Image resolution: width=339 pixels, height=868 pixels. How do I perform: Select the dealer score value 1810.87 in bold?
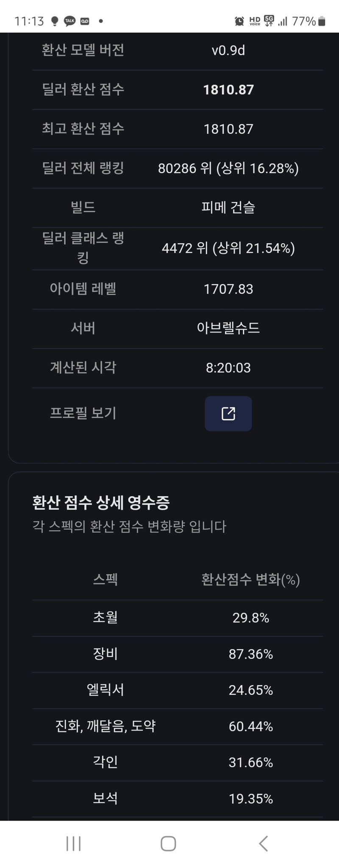pyautogui.click(x=228, y=90)
